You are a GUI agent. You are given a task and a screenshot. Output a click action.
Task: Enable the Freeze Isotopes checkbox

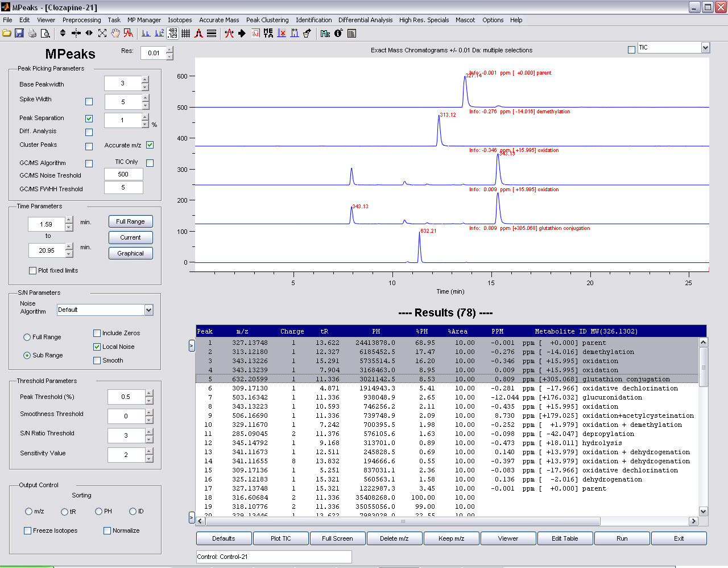click(27, 530)
